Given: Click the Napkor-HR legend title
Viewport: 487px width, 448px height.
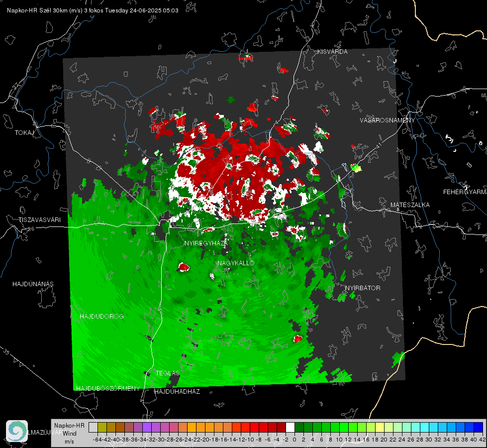Looking at the screenshot, I should (x=69, y=426).
